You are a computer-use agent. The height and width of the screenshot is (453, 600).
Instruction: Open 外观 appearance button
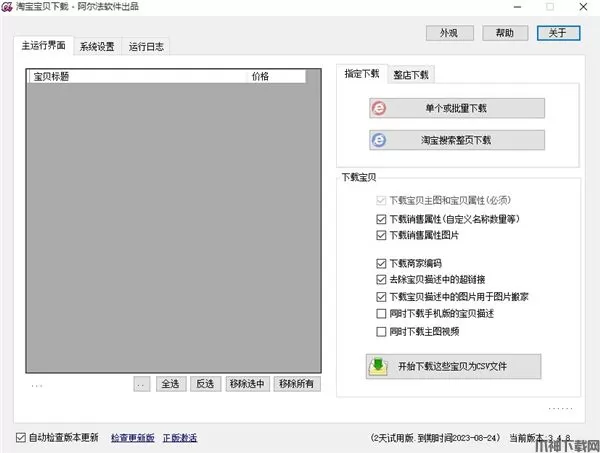[449, 33]
